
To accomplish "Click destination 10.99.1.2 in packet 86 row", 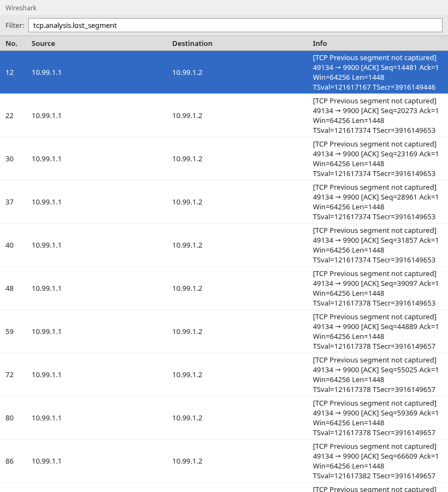I will click(187, 461).
